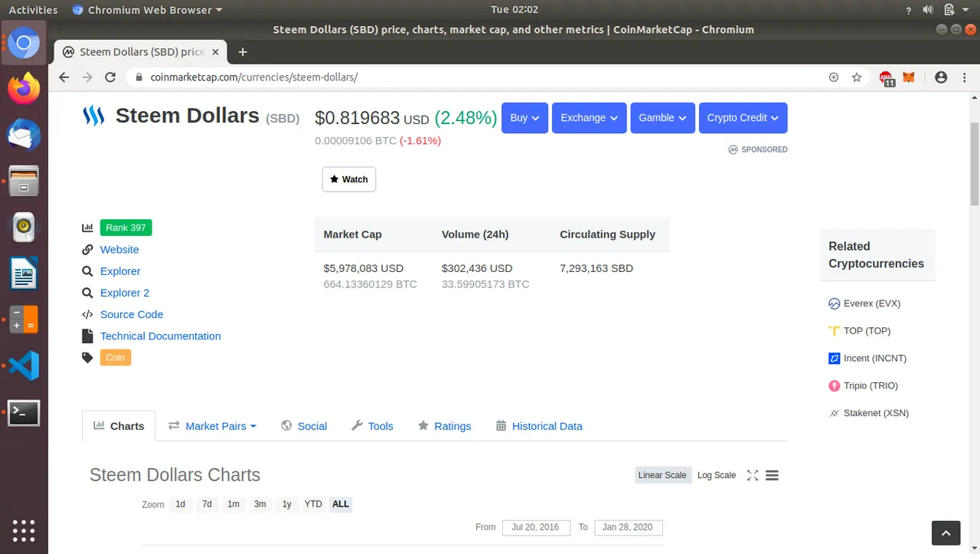Show Applications grid icon

point(24,530)
